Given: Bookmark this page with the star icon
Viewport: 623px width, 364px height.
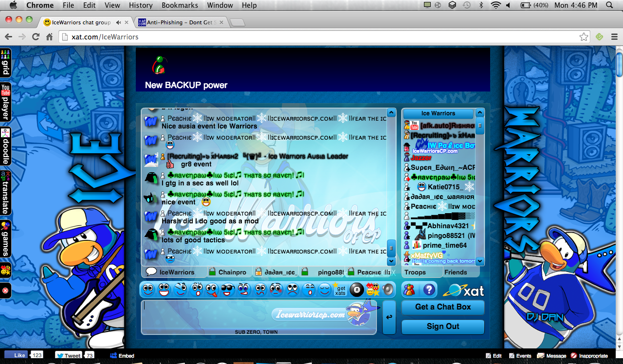Looking at the screenshot, I should tap(584, 37).
